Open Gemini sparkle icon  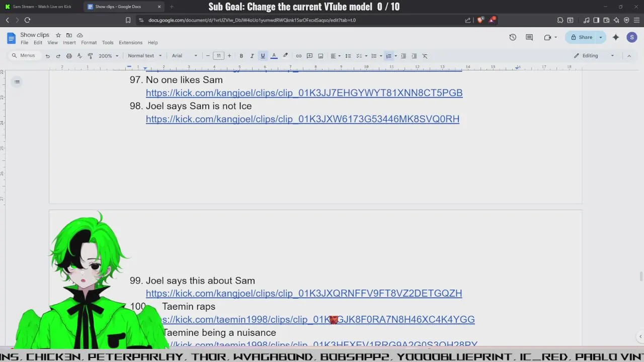(616, 37)
